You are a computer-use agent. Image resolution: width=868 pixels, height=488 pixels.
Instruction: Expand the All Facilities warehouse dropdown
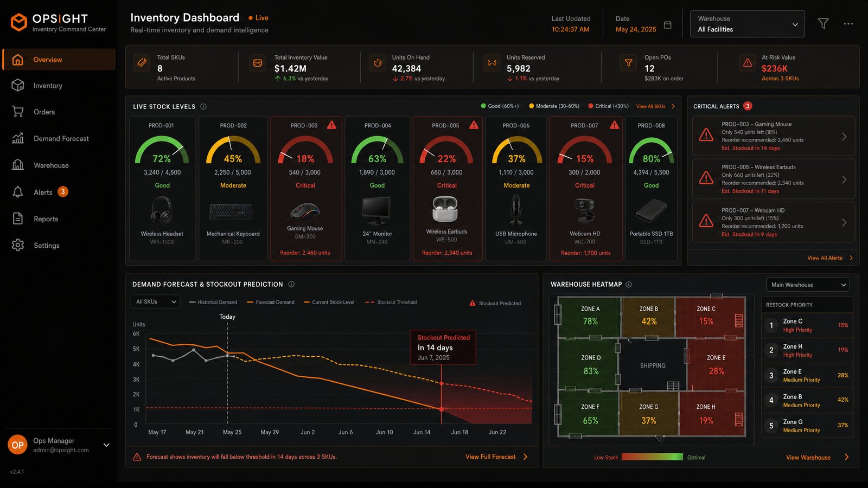pos(747,24)
